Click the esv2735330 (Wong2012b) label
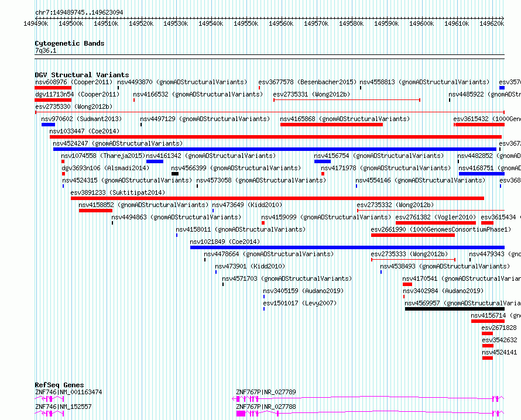The width and height of the screenshot is (521, 420). coord(74,106)
